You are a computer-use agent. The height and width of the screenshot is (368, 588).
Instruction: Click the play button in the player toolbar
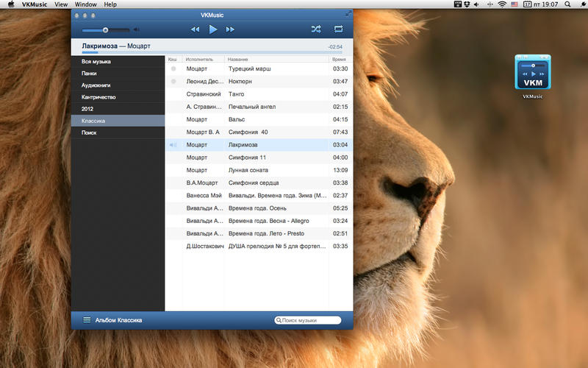click(212, 29)
